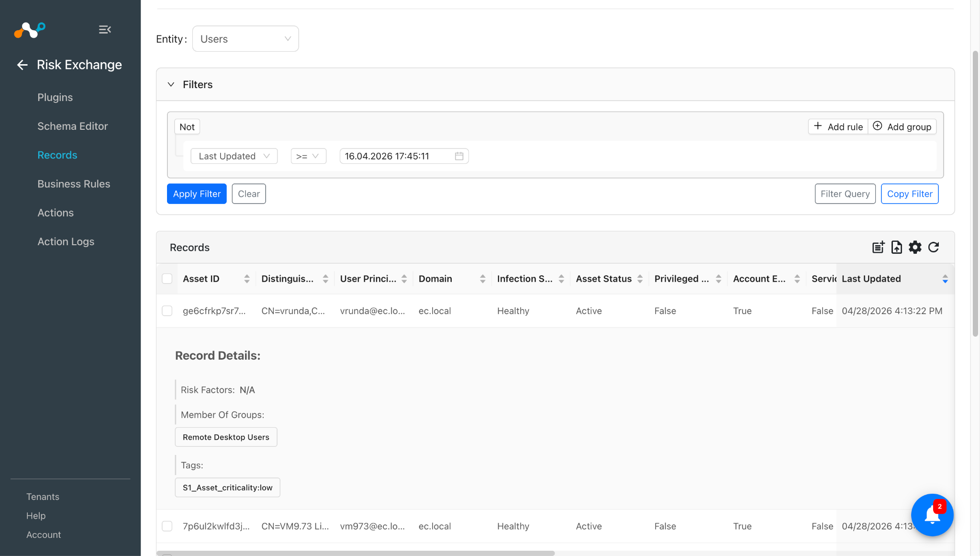Select all records checkbox

(x=167, y=279)
